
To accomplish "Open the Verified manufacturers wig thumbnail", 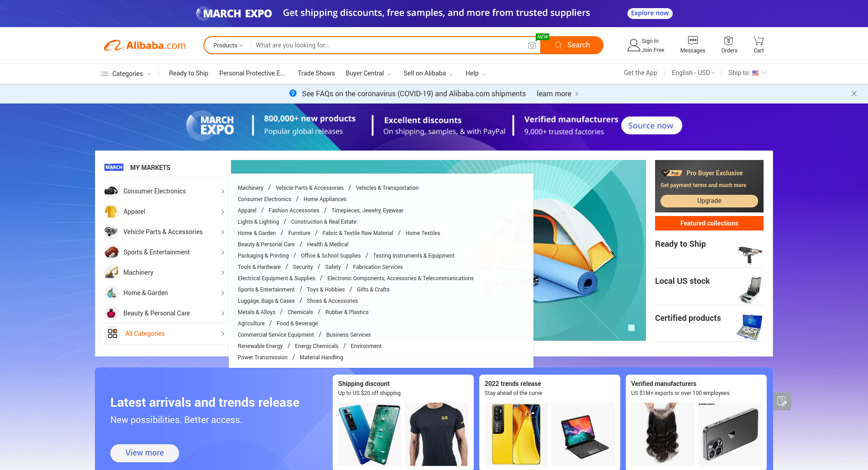I will click(x=663, y=434).
